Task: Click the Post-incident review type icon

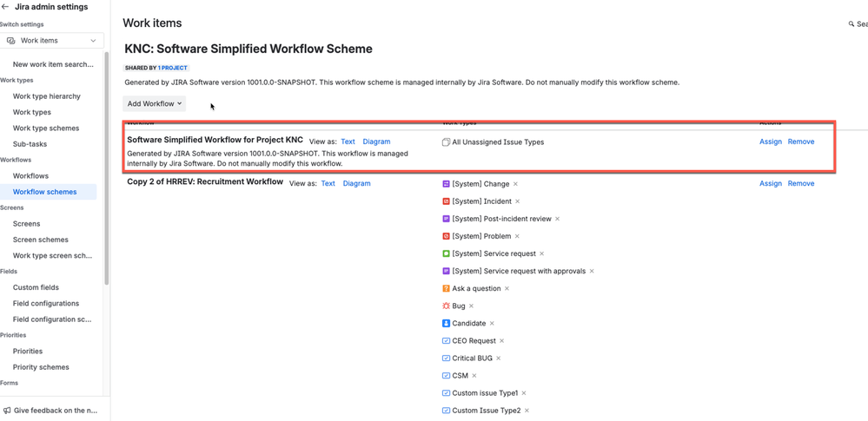Action: (447, 219)
